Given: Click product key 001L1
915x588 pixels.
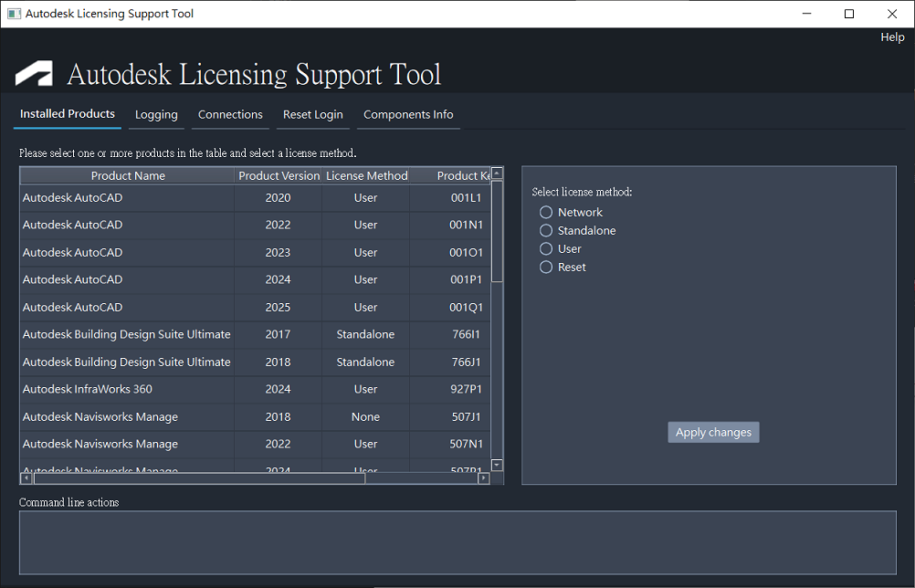Looking at the screenshot, I should 466,198.
